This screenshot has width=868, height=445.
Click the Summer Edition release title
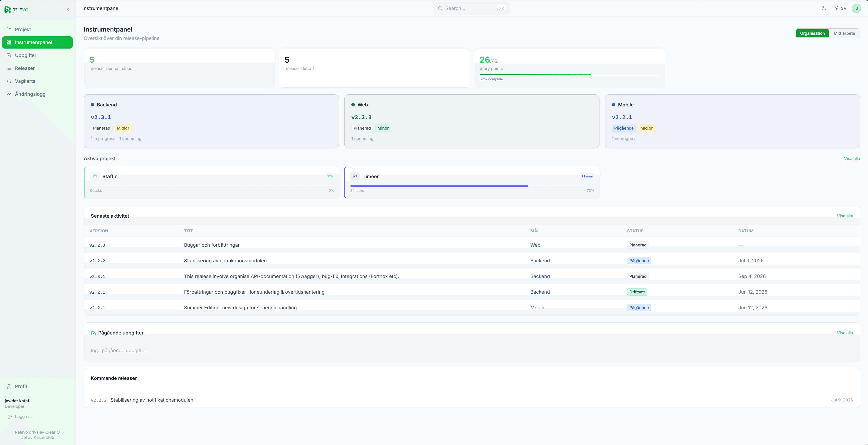[x=240, y=308]
